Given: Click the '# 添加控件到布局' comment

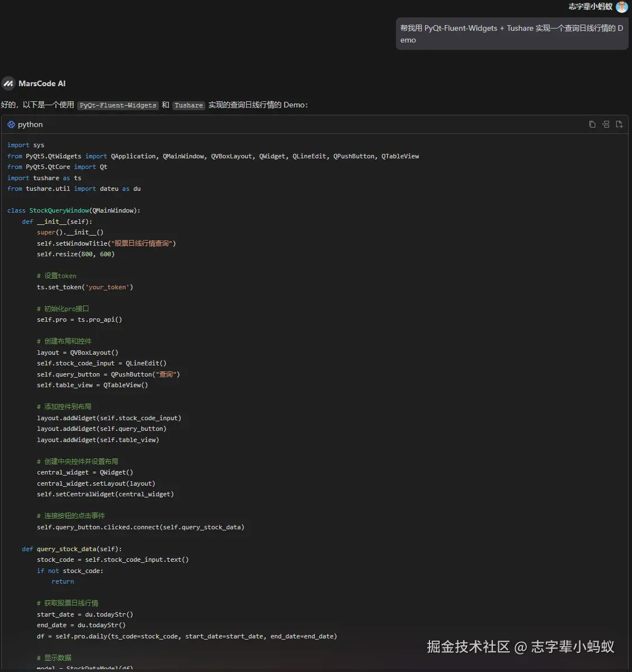Looking at the screenshot, I should 64,407.
